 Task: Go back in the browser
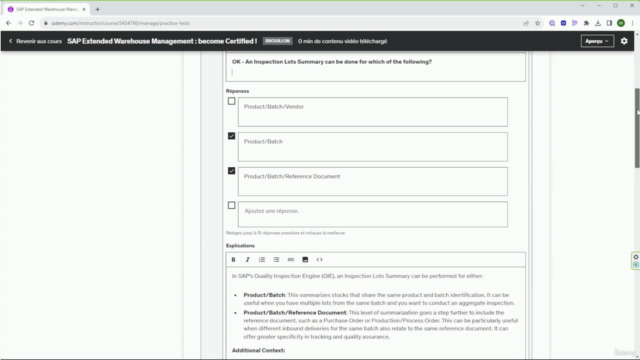pos(9,23)
